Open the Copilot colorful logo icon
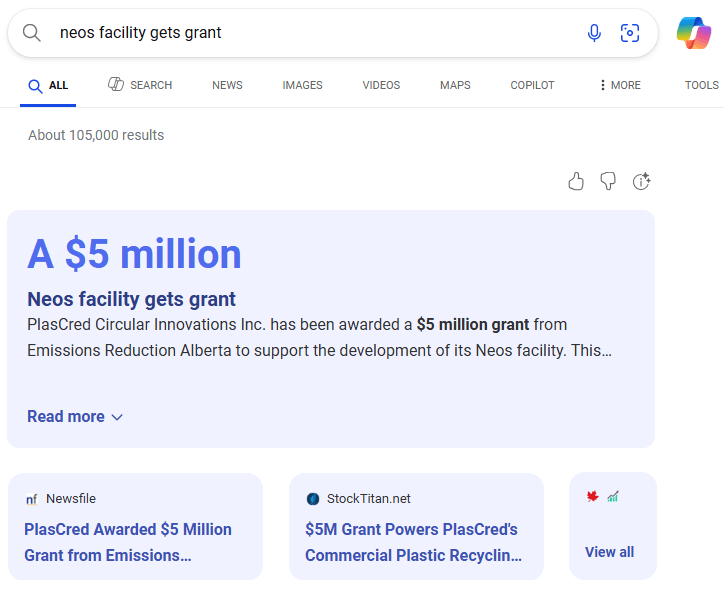This screenshot has height=611, width=724. (x=693, y=33)
